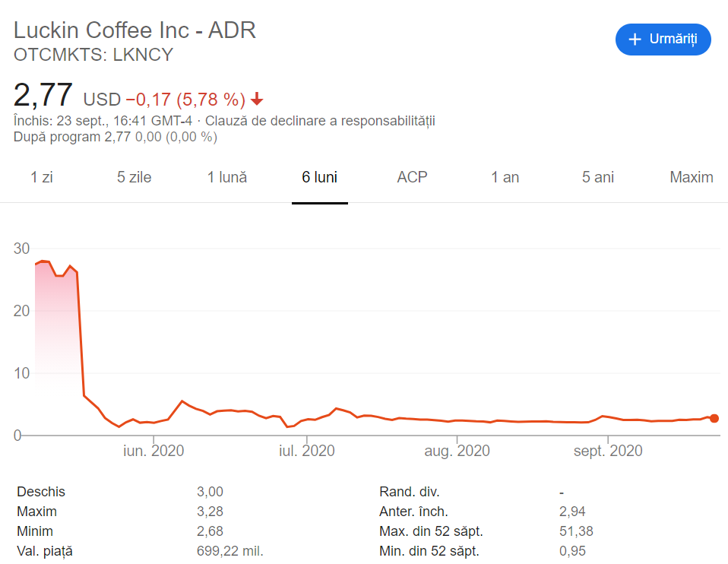Open the 1 lună chart range

[227, 177]
